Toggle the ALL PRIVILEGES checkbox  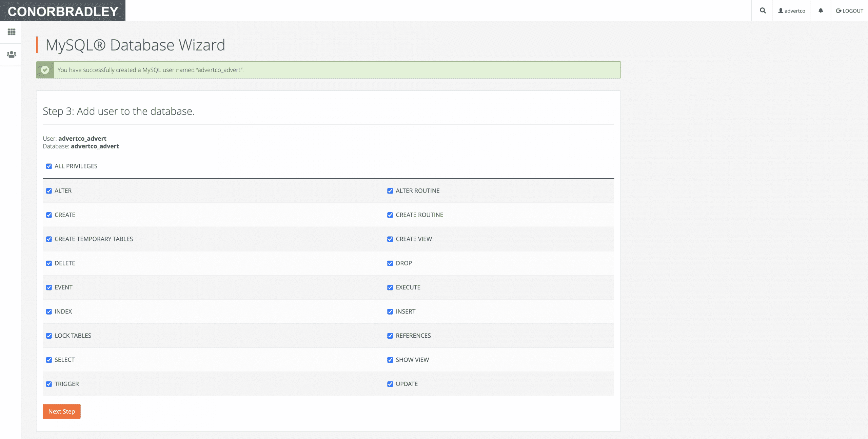point(49,166)
